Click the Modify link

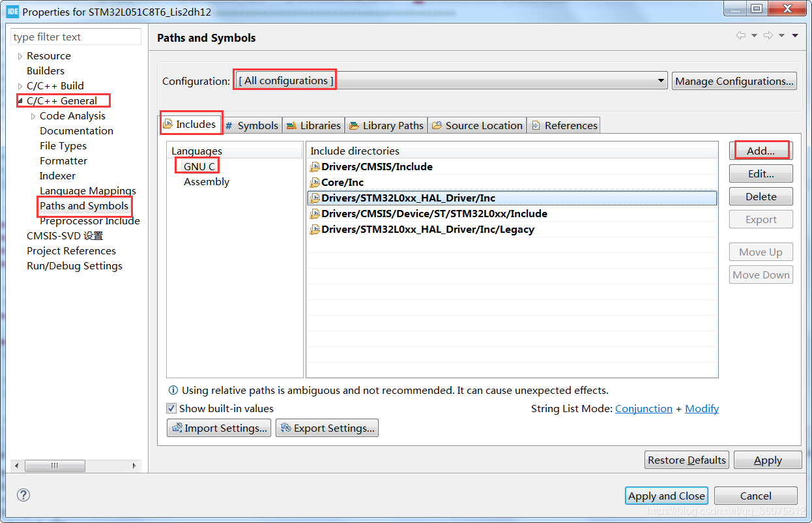point(702,408)
